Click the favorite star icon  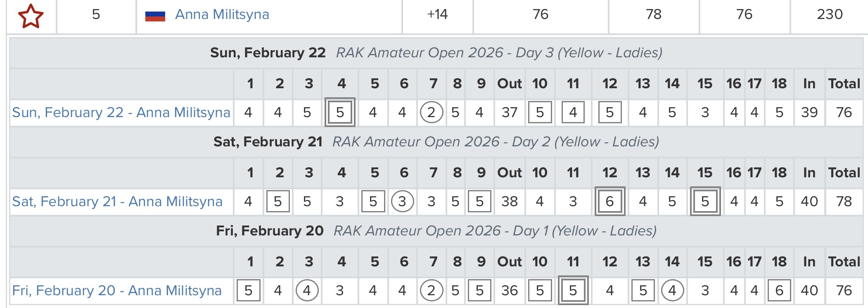(x=31, y=16)
